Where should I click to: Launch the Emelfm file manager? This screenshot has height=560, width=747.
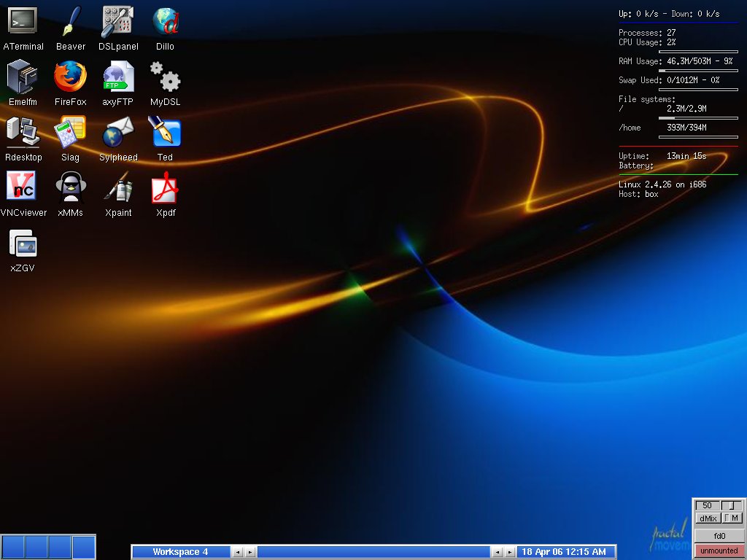coord(23,76)
